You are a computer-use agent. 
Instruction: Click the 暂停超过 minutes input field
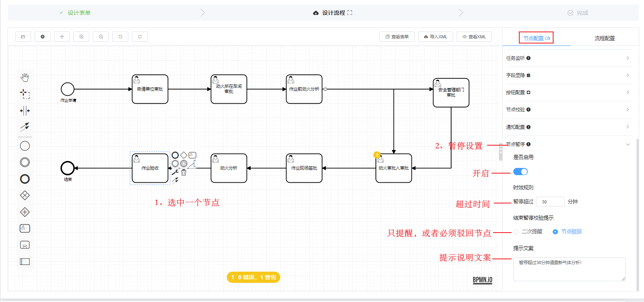tap(550, 202)
